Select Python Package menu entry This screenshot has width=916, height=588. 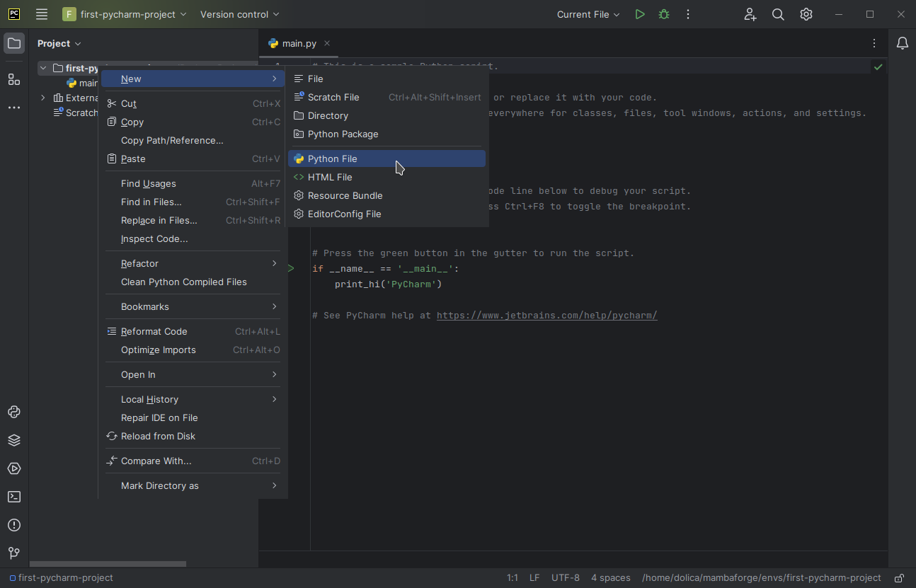[x=387, y=134]
